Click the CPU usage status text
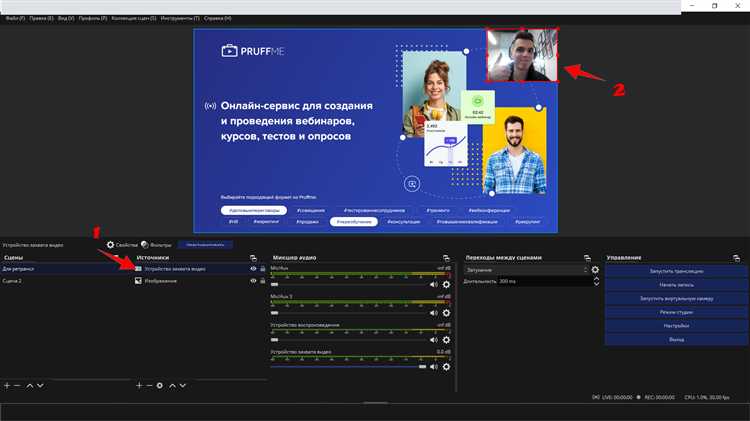This screenshot has width=750, height=421. tap(707, 397)
